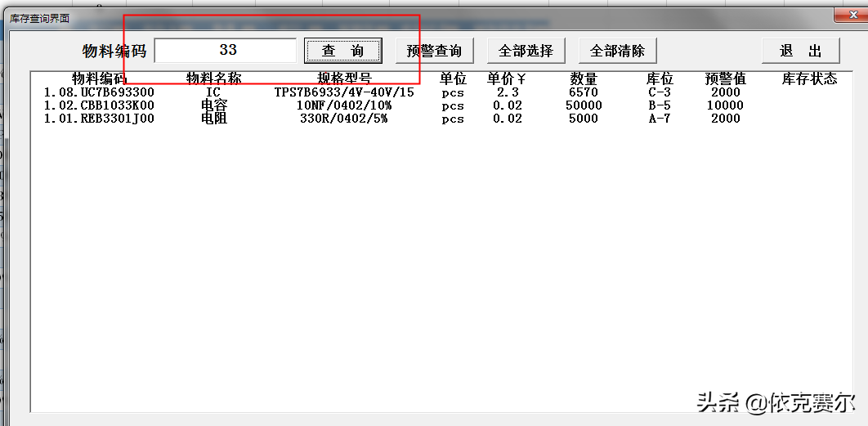Image resolution: width=868 pixels, height=426 pixels.
Task: Click the 单价￥ column header
Action: [507, 78]
